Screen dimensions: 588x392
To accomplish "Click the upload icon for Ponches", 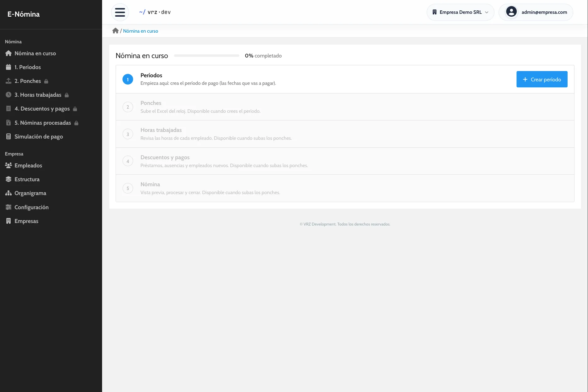I will [8, 81].
